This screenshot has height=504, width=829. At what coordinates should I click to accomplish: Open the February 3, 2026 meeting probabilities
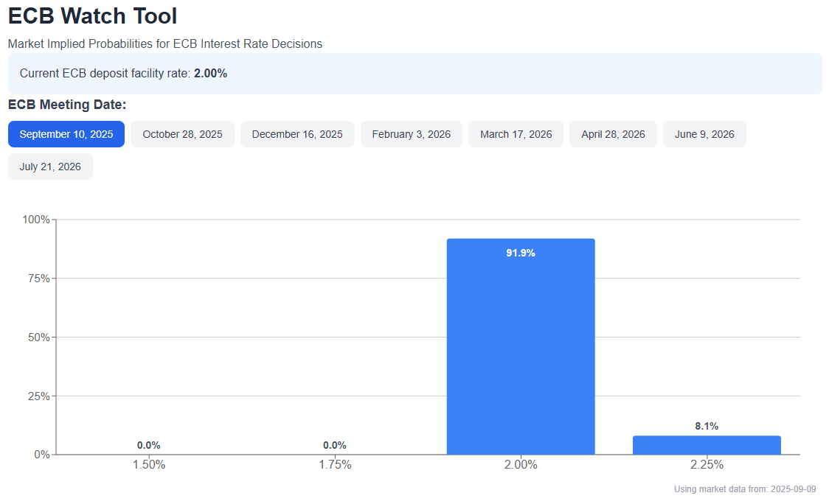coord(411,134)
